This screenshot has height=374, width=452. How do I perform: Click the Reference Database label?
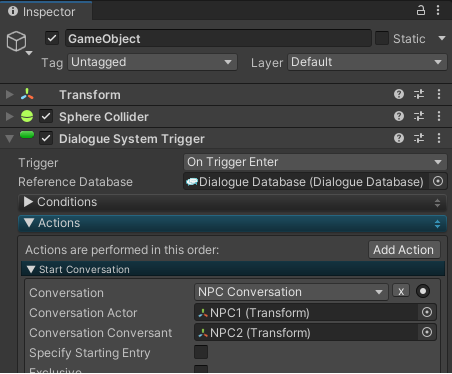click(x=75, y=182)
